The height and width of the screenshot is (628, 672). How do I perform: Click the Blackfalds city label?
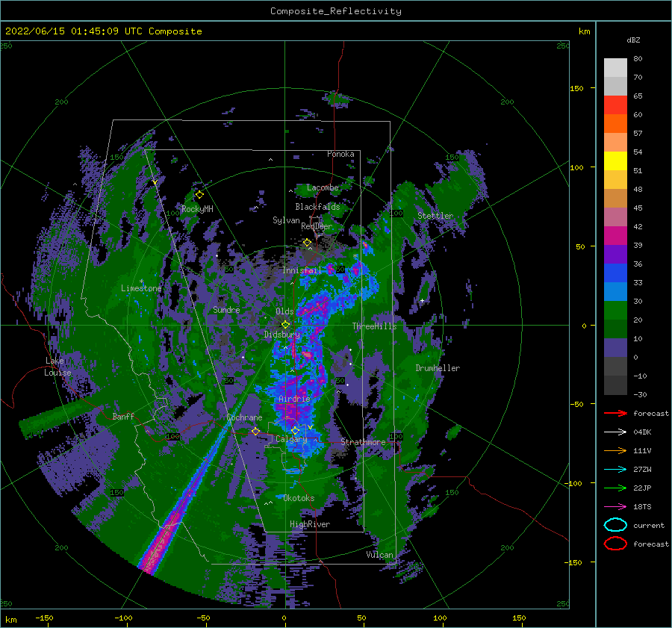click(x=317, y=207)
